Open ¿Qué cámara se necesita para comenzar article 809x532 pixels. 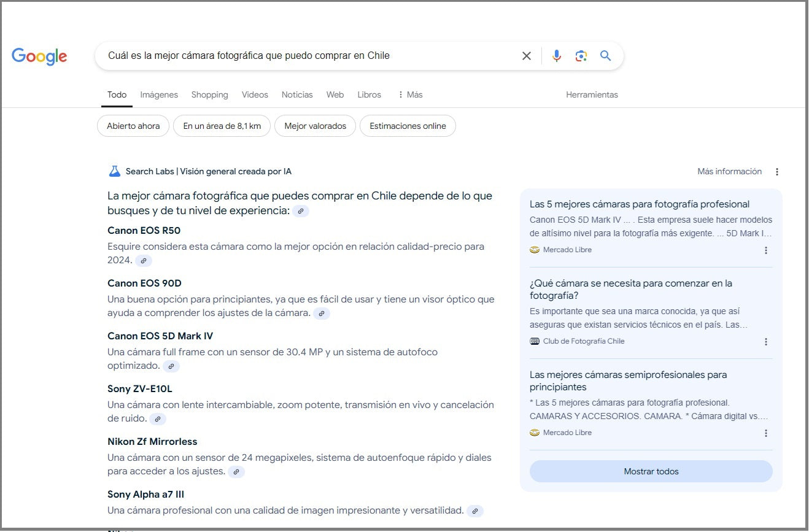[x=631, y=290]
